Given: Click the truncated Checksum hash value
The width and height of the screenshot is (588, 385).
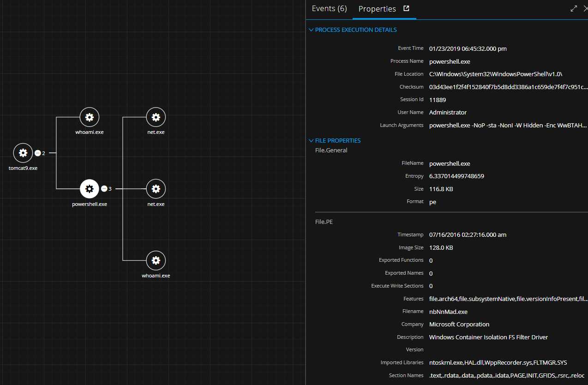Looking at the screenshot, I should (508, 87).
